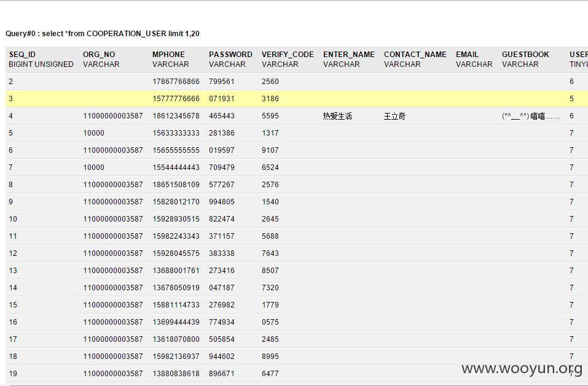The height and width of the screenshot is (386, 588).
Task: Select contact name cell 王立奇
Action: [x=394, y=116]
